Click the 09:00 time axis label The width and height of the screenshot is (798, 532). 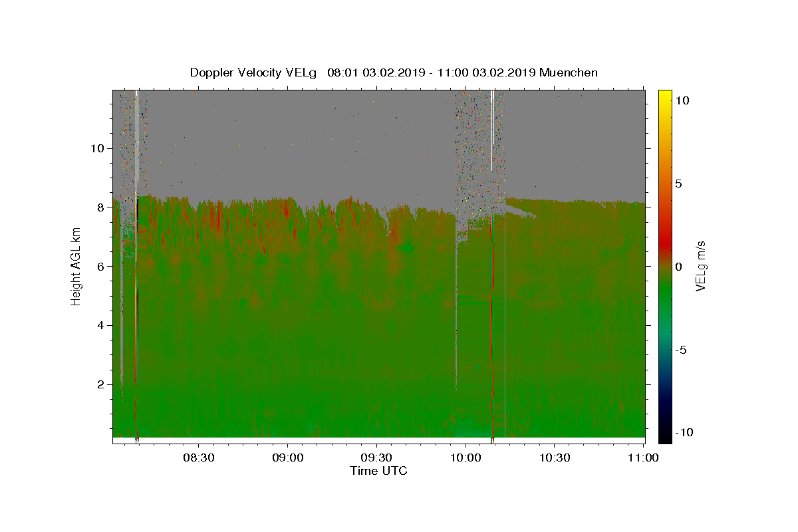[x=288, y=458]
